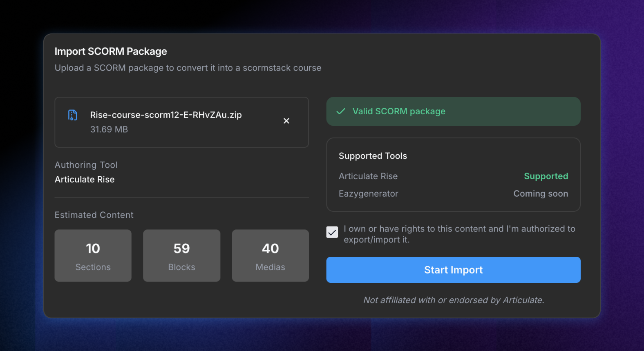Click the Not affiliated disclaimer text
Image resolution: width=644 pixels, height=351 pixels.
(x=454, y=300)
